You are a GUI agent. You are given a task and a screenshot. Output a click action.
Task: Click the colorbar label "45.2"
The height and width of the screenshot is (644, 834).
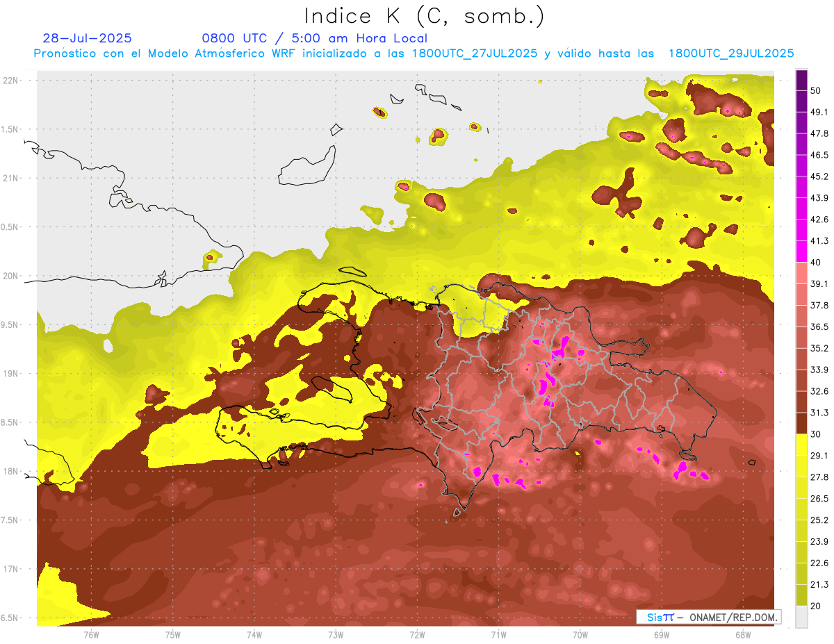click(x=819, y=176)
